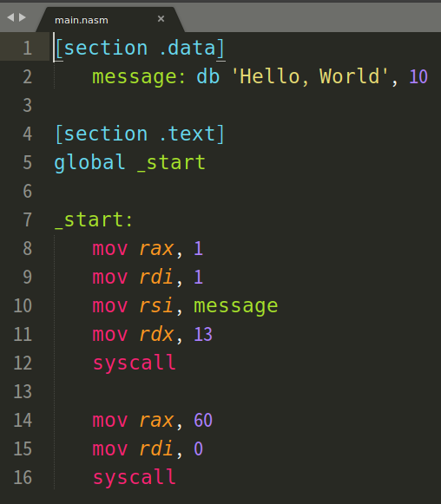The image size is (441, 504).
Task: Click the left tab navigation arrow
Action: [10, 17]
